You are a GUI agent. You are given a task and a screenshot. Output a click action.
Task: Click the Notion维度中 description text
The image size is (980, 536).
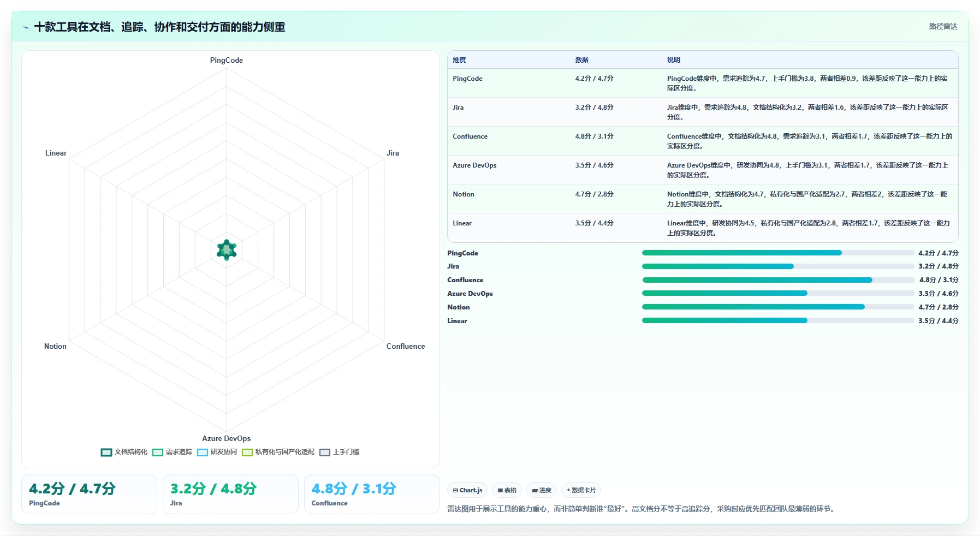(x=807, y=199)
